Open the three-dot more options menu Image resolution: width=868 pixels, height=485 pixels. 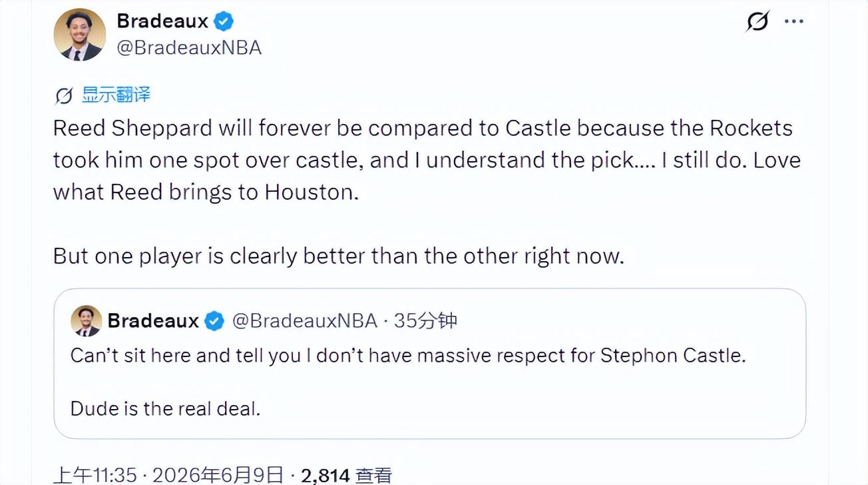(x=794, y=21)
